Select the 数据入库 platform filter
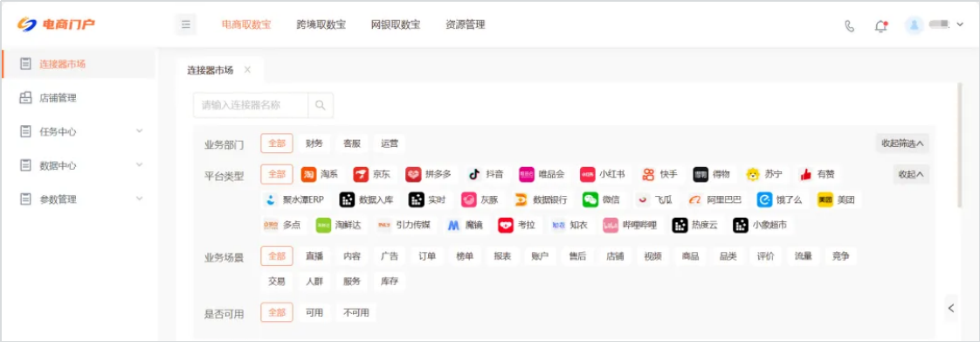The image size is (980, 342). 367,199
